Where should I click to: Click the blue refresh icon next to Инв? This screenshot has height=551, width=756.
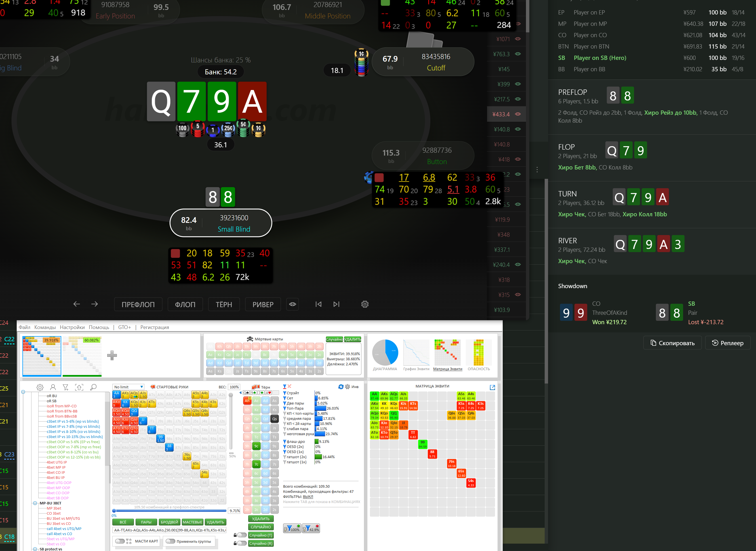click(341, 387)
